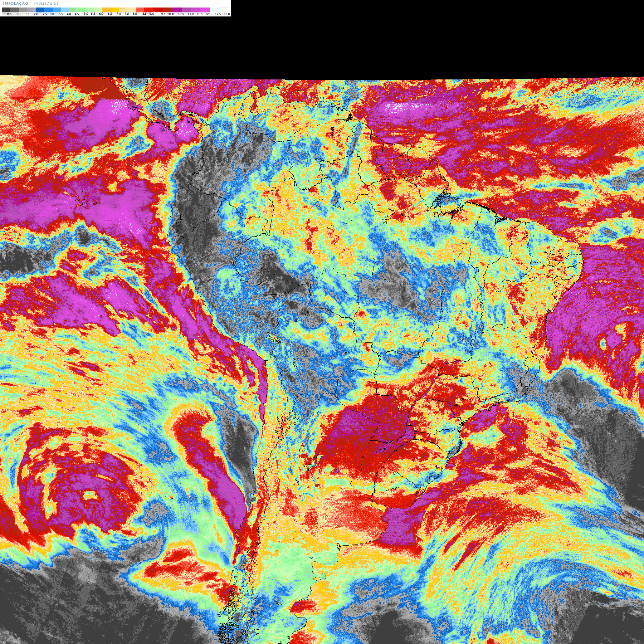Click the 11.0 legend value
Viewport: 644px width, 644px height.
tap(191, 14)
